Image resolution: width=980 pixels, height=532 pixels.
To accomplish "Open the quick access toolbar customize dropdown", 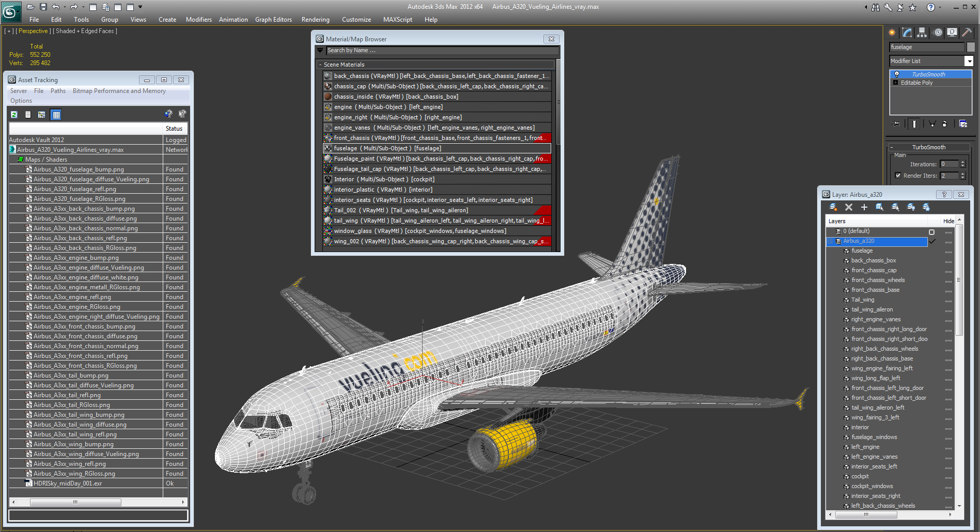I will click(141, 7).
